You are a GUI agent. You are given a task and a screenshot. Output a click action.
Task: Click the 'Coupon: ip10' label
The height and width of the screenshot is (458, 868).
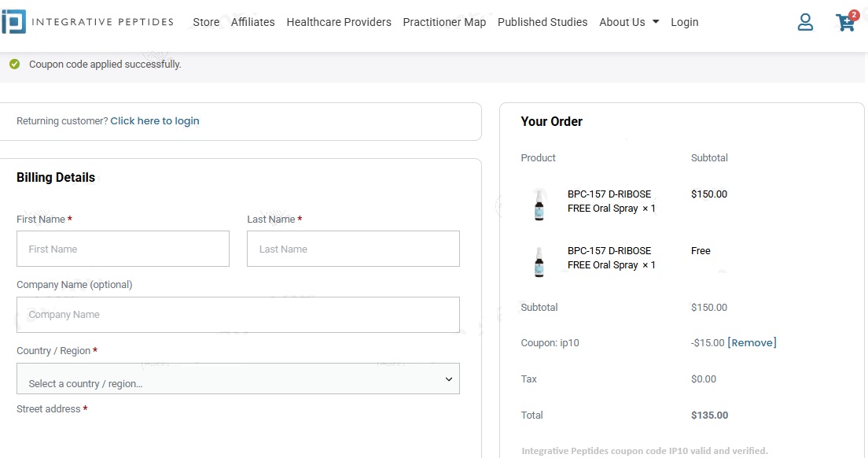coord(550,343)
